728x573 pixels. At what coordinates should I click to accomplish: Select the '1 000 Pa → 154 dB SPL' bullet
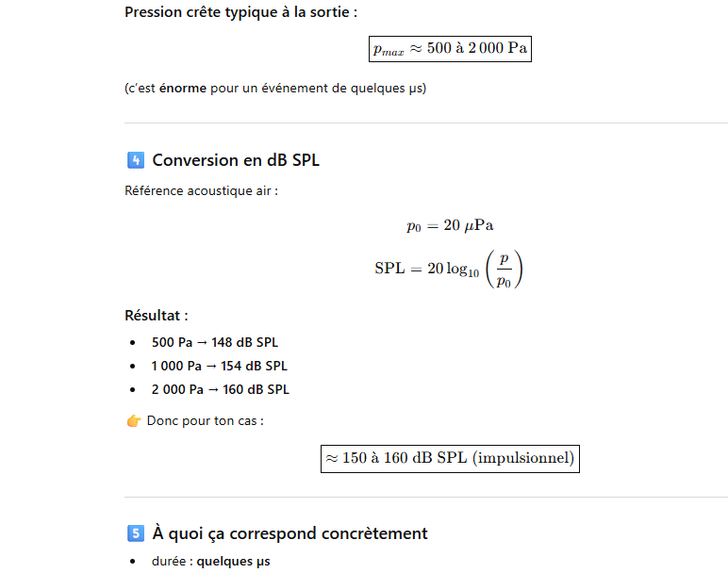click(x=220, y=366)
